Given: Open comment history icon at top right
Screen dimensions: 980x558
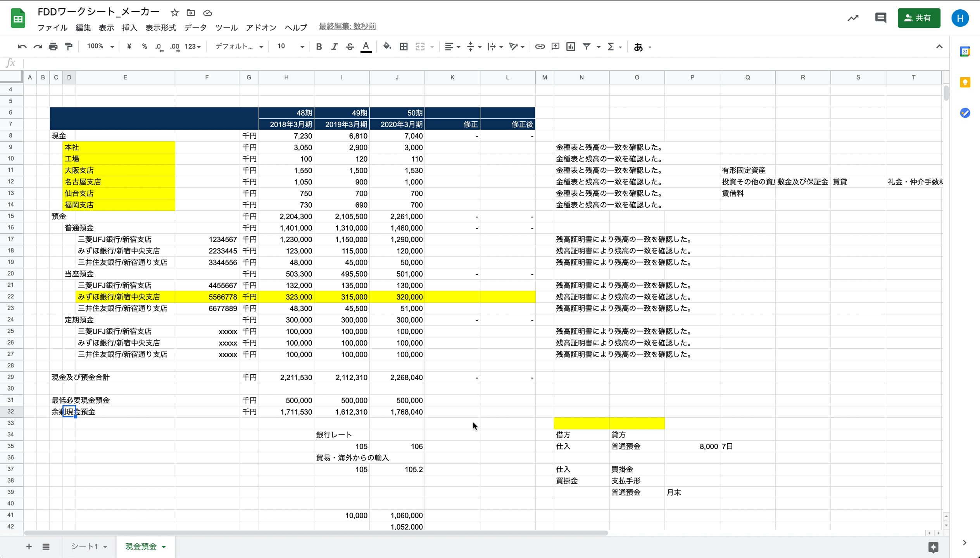Looking at the screenshot, I should [x=880, y=18].
